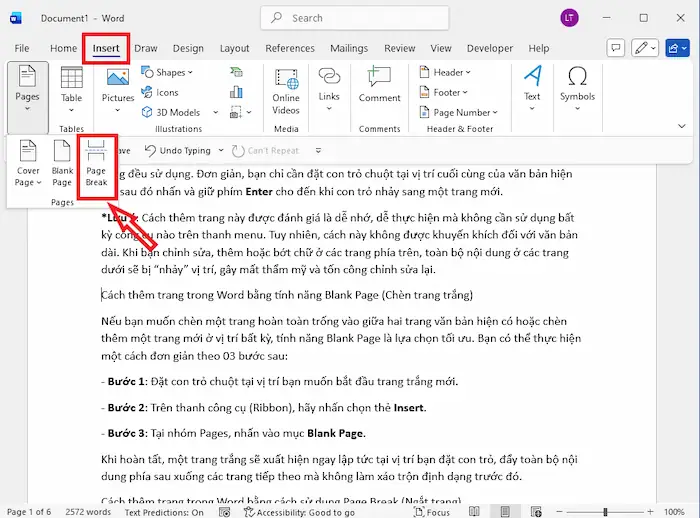
Task: Open the File menu
Action: click(22, 48)
